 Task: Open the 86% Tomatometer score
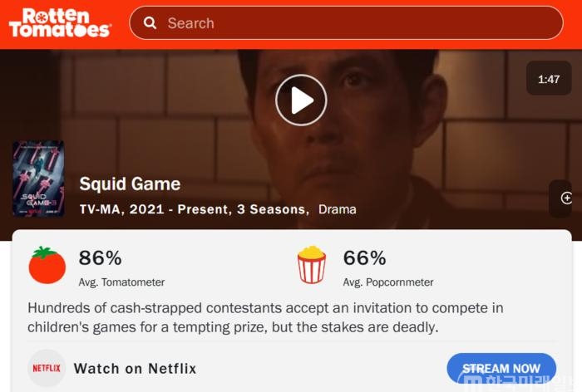click(x=101, y=257)
